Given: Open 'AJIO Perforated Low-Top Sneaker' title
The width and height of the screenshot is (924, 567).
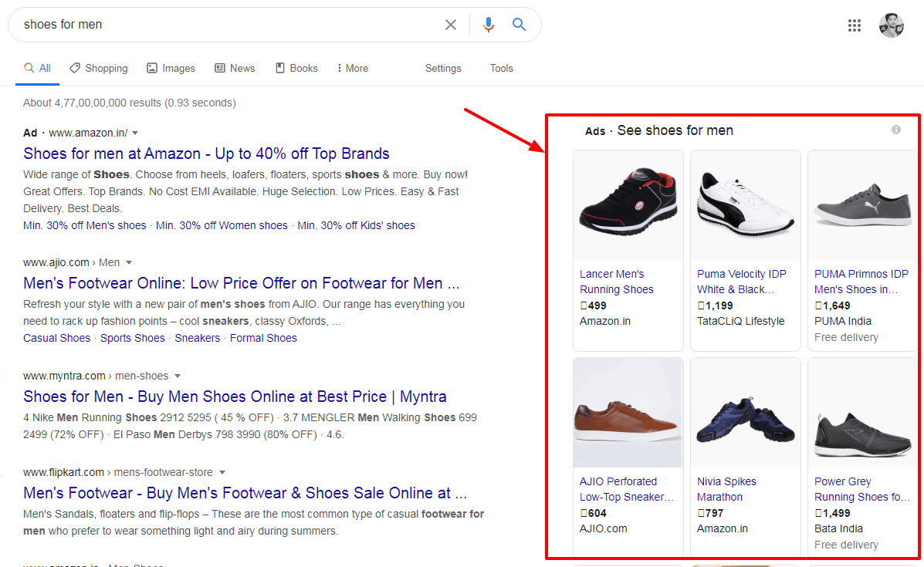Looking at the screenshot, I should tap(626, 489).
